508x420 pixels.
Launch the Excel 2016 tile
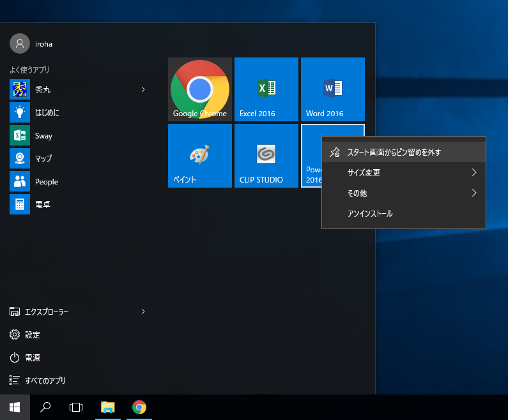coord(266,89)
